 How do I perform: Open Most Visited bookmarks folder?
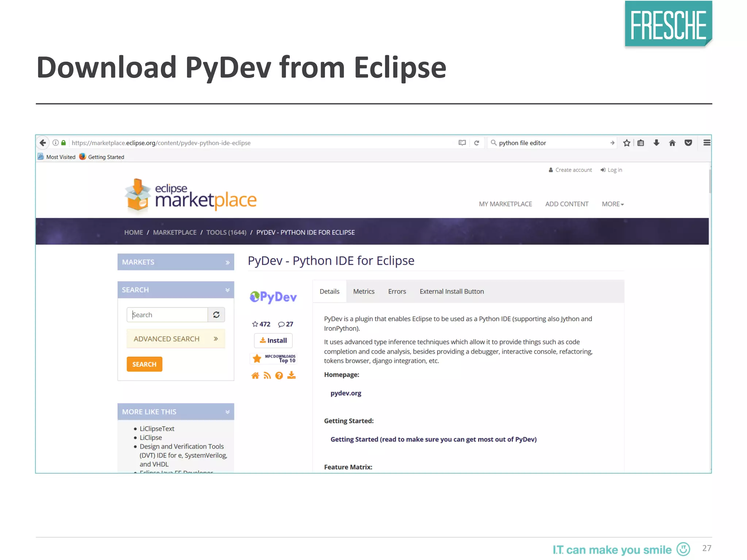57,157
